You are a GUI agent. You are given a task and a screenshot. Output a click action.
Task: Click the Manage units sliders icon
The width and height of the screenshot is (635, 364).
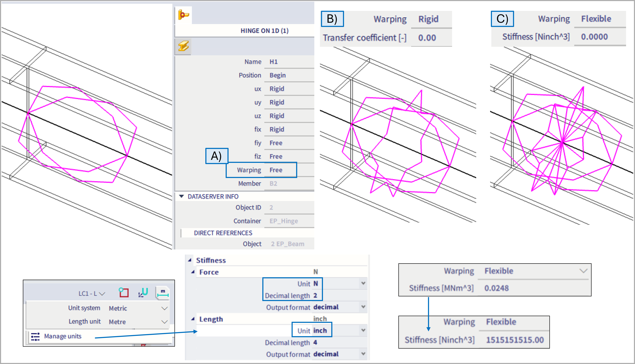35,336
